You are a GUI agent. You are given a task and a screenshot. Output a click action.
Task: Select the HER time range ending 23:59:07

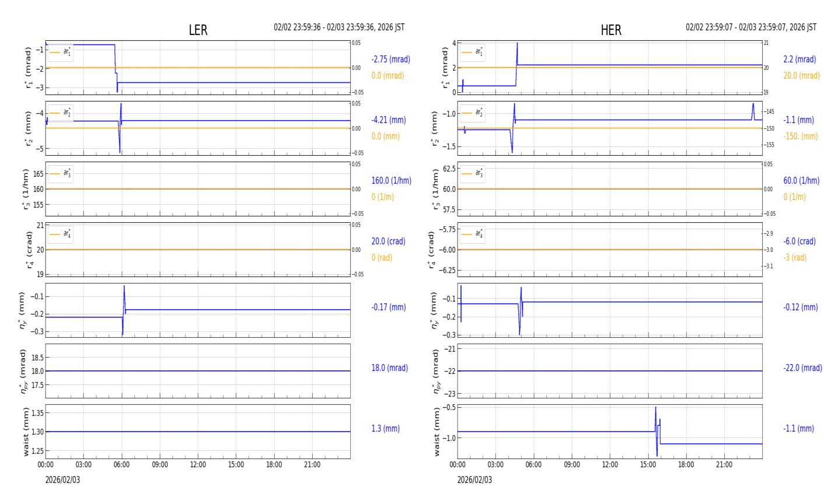pyautogui.click(x=751, y=27)
